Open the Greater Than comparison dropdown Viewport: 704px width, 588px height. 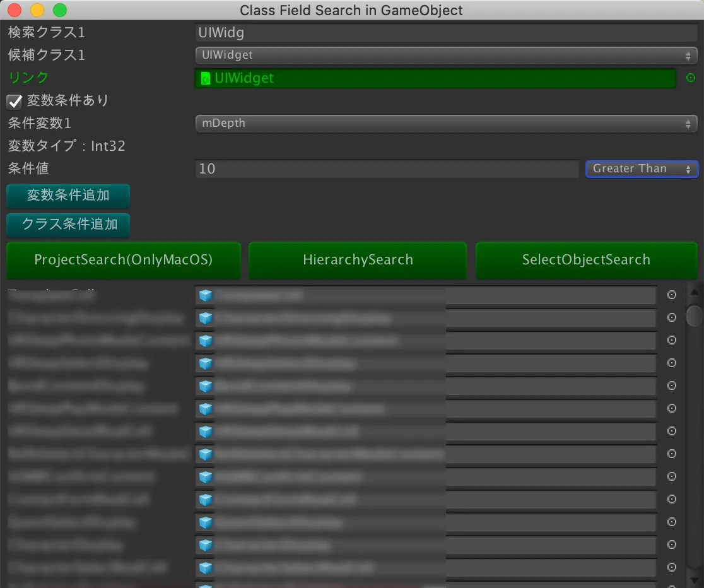[642, 169]
